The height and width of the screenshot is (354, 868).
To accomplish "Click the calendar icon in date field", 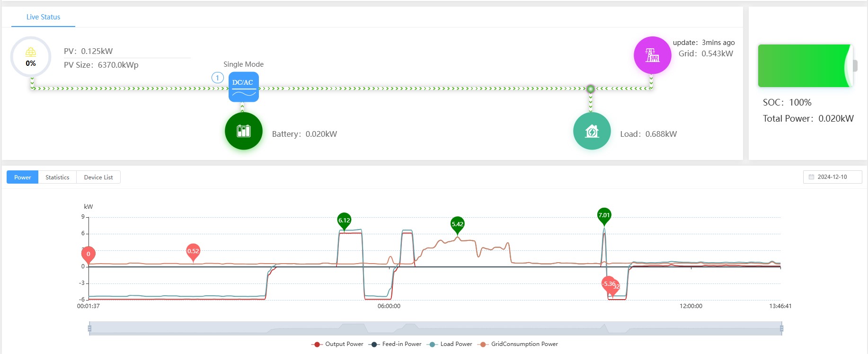I will click(811, 177).
